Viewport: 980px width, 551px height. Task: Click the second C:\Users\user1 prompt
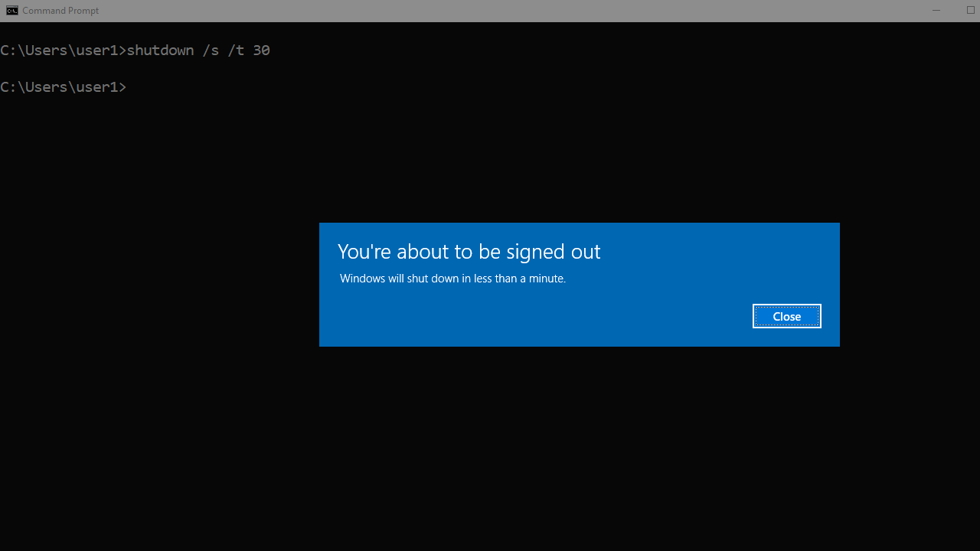pyautogui.click(x=61, y=86)
